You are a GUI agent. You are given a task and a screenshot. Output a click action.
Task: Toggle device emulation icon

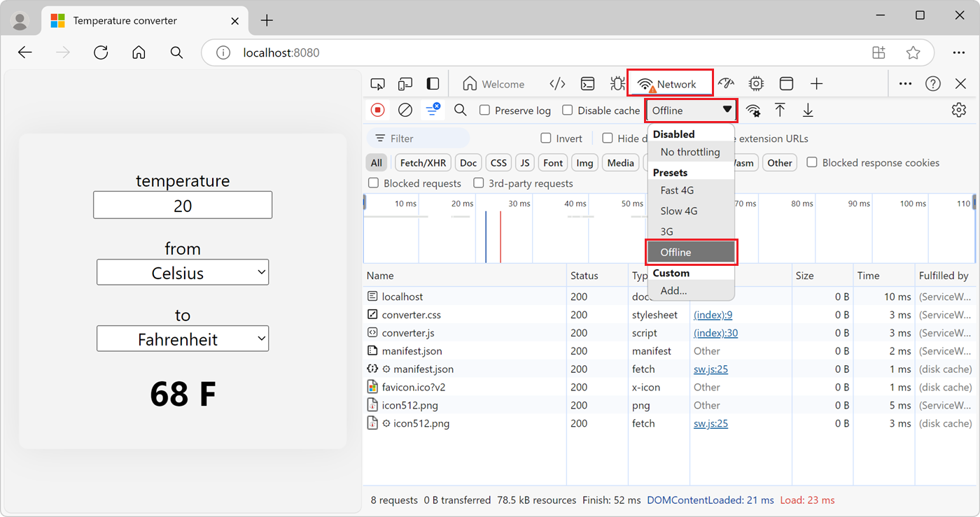click(405, 84)
